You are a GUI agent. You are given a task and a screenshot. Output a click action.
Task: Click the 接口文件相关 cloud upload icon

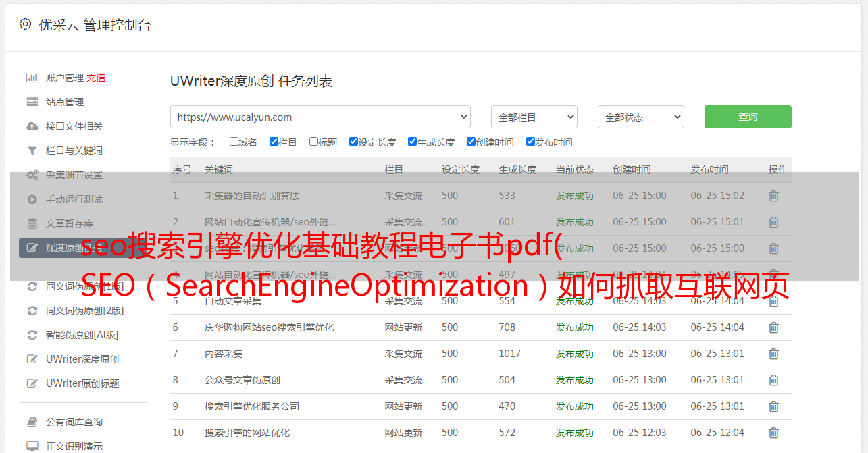[x=32, y=126]
